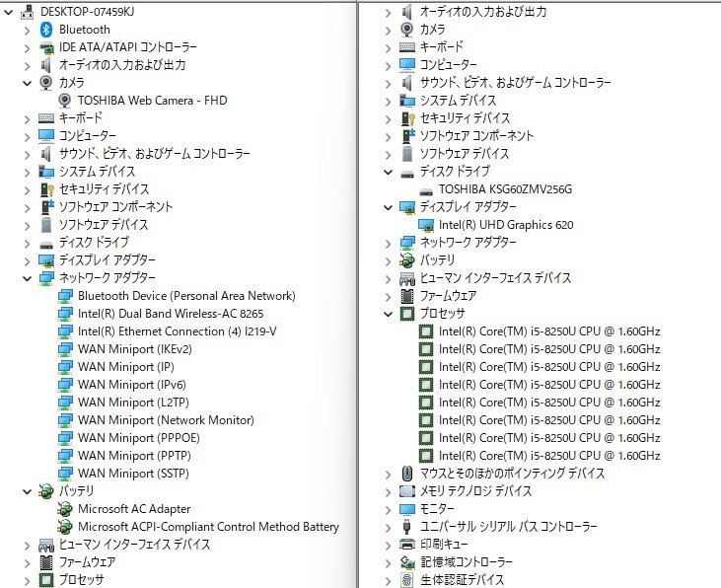Image resolution: width=721 pixels, height=588 pixels.
Task: Click the WAN Miniport (L2TP) adapter icon
Action: point(65,403)
